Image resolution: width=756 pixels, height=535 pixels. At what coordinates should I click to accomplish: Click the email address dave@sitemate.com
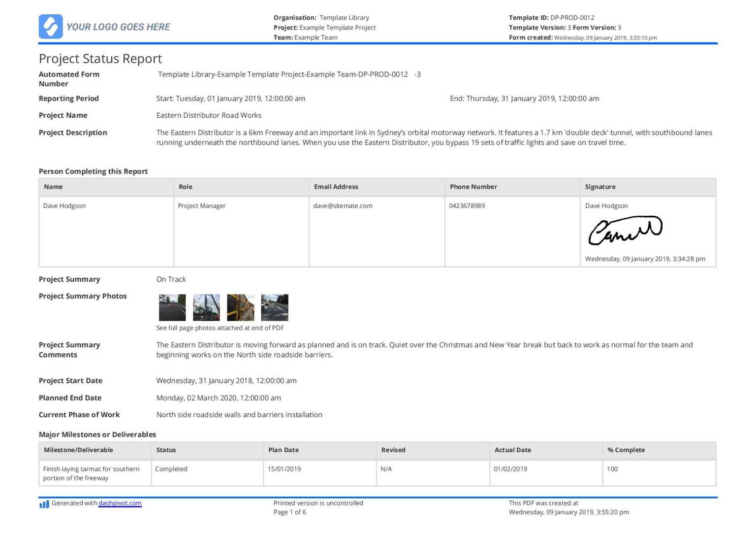click(343, 205)
